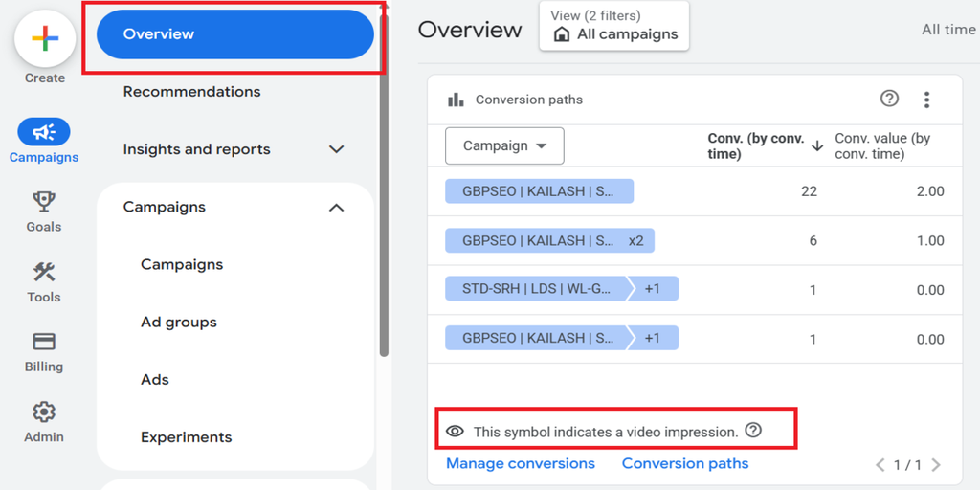The width and height of the screenshot is (980, 490).
Task: Open the Conversion paths card three-dot menu
Action: (x=926, y=100)
